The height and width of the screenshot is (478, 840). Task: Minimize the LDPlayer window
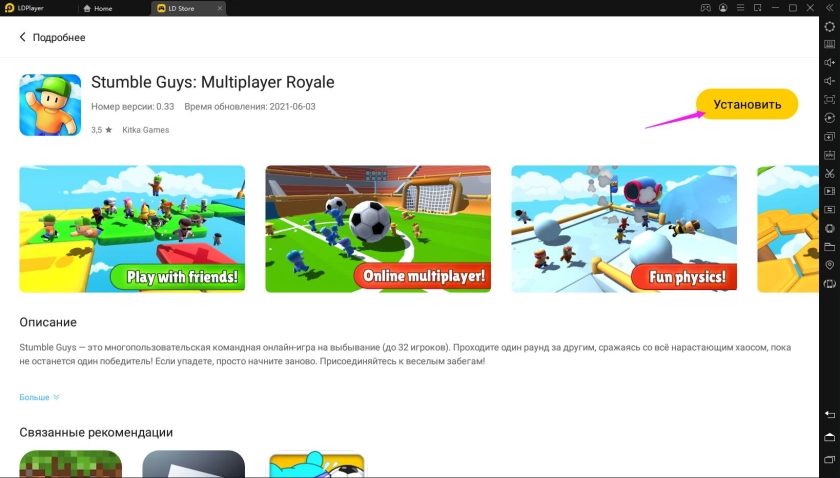coord(775,8)
